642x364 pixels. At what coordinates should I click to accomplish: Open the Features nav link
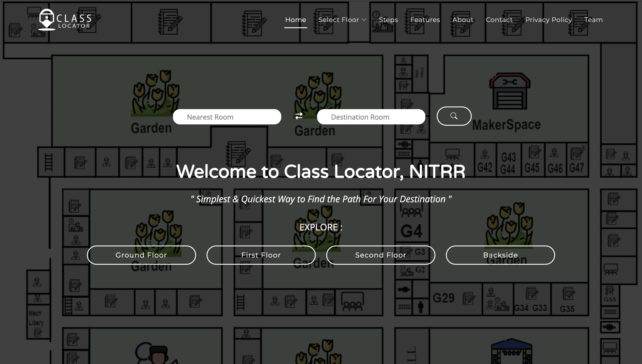click(x=425, y=20)
